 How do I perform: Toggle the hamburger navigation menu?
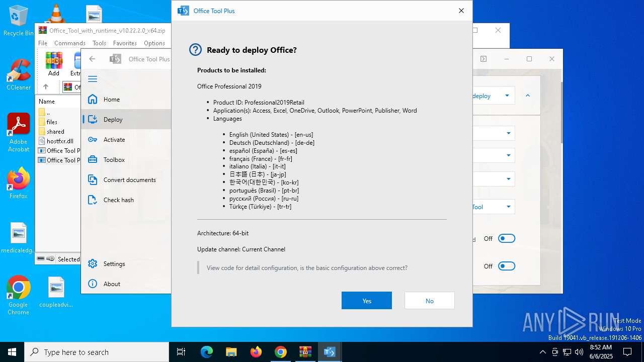pos(93,79)
